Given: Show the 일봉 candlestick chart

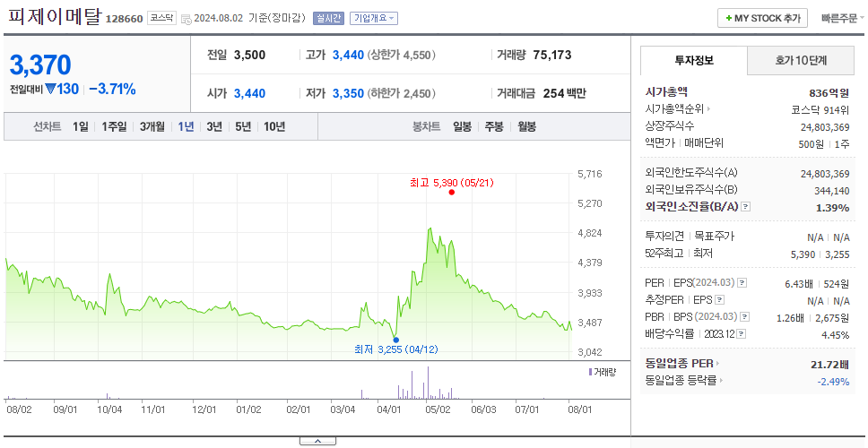Looking at the screenshot, I should pyautogui.click(x=462, y=126).
